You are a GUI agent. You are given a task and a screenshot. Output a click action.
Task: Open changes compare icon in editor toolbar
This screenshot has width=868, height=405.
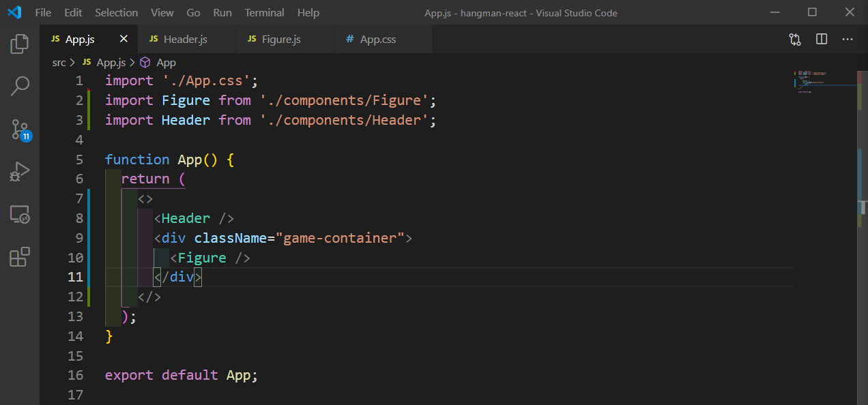tap(795, 40)
